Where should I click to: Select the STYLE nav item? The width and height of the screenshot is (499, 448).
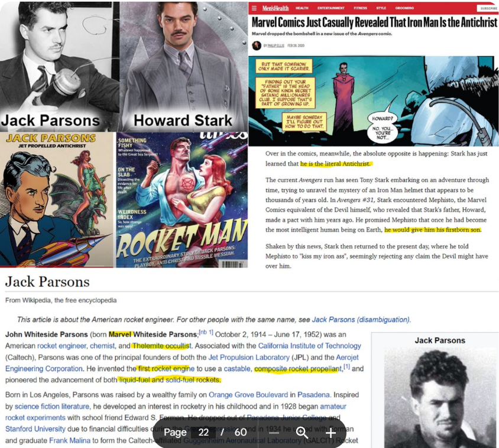point(381,8)
